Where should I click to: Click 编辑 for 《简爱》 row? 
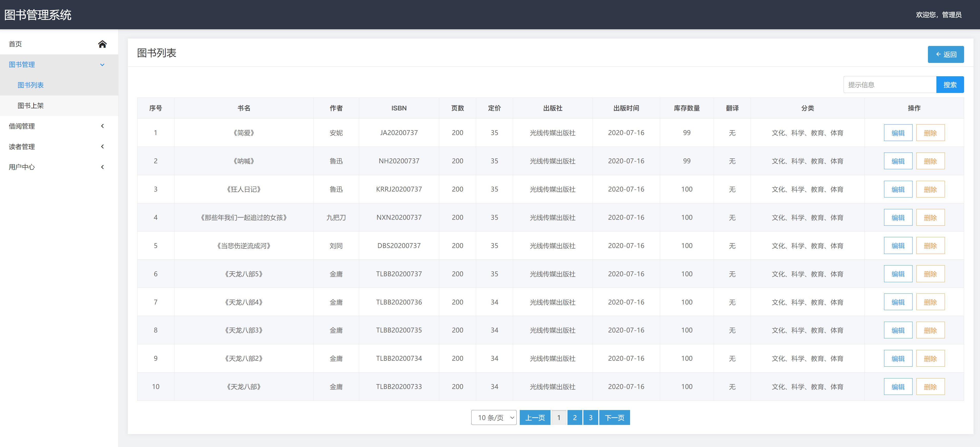pyautogui.click(x=898, y=133)
